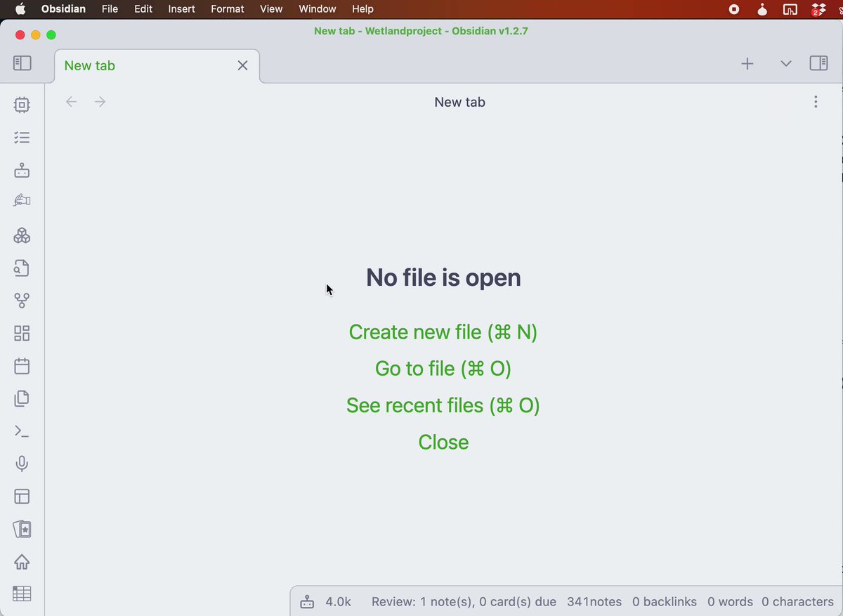Expand the tab list chevron dropdown

point(786,64)
